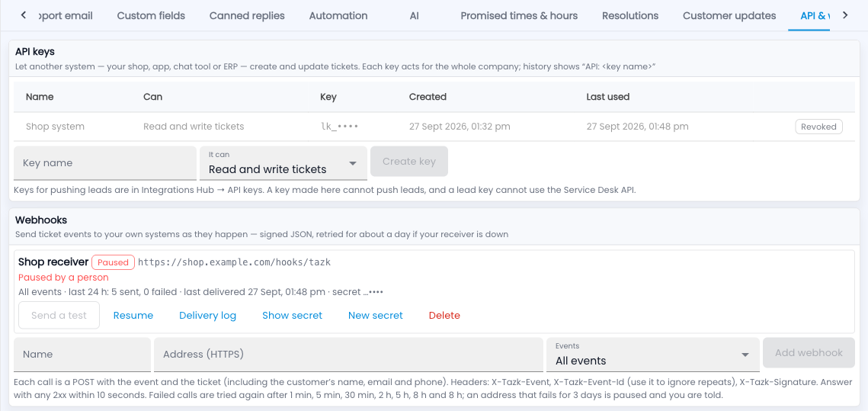
Task: Click the Paused badge on Shop receiver
Action: (x=113, y=262)
